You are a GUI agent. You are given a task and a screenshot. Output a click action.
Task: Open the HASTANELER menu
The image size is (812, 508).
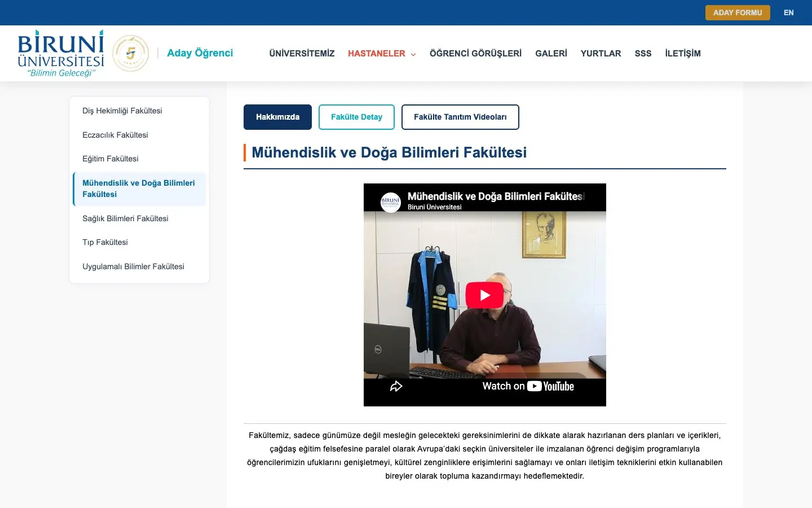click(x=377, y=54)
